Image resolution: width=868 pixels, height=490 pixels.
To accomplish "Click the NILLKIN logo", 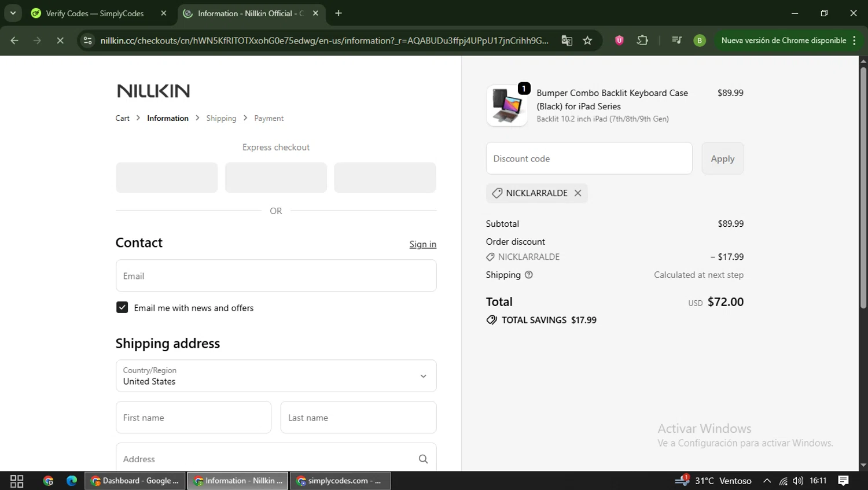I will tap(153, 91).
